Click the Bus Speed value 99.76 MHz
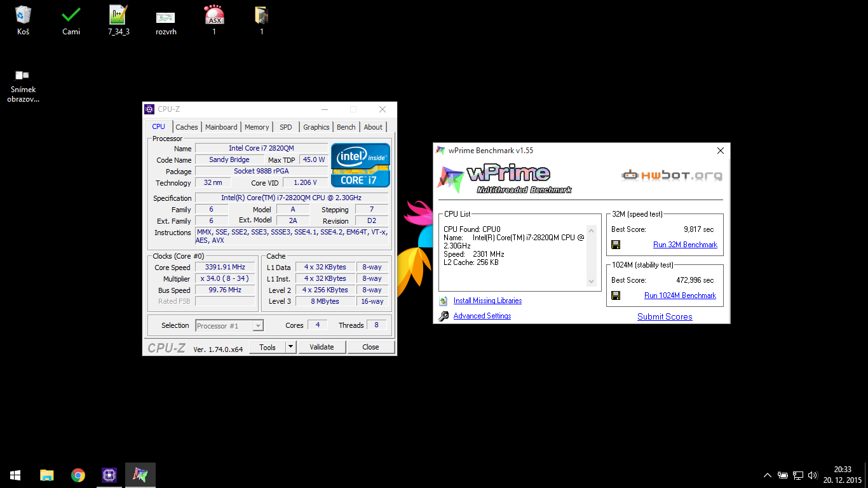This screenshot has width=868, height=488. click(225, 290)
